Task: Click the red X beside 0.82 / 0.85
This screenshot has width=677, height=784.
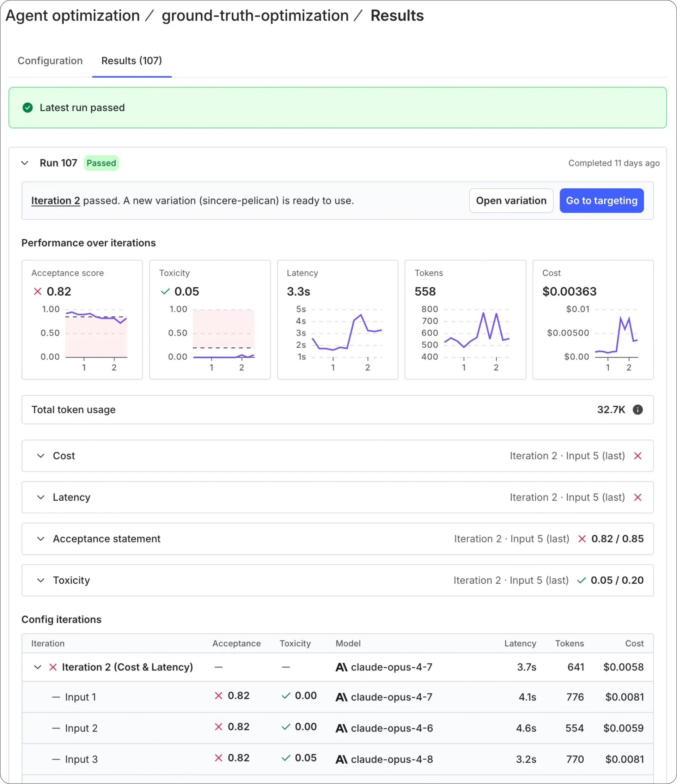Action: point(582,539)
